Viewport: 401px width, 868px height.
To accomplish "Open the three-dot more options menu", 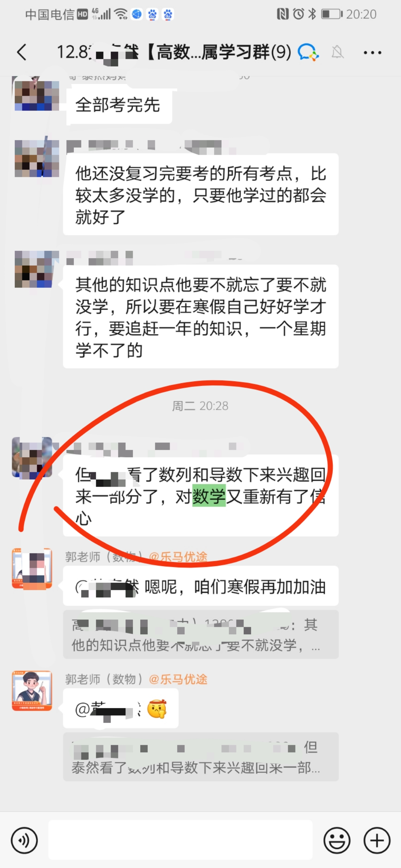I will [372, 53].
